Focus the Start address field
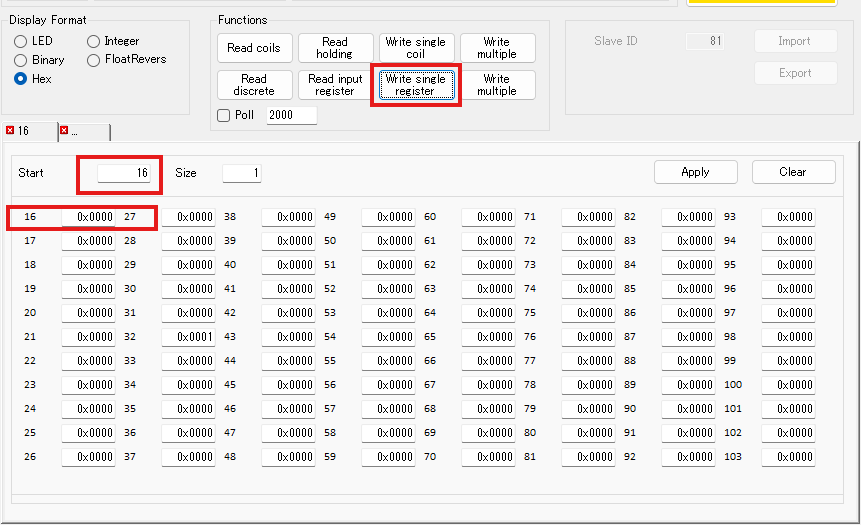 (x=124, y=173)
